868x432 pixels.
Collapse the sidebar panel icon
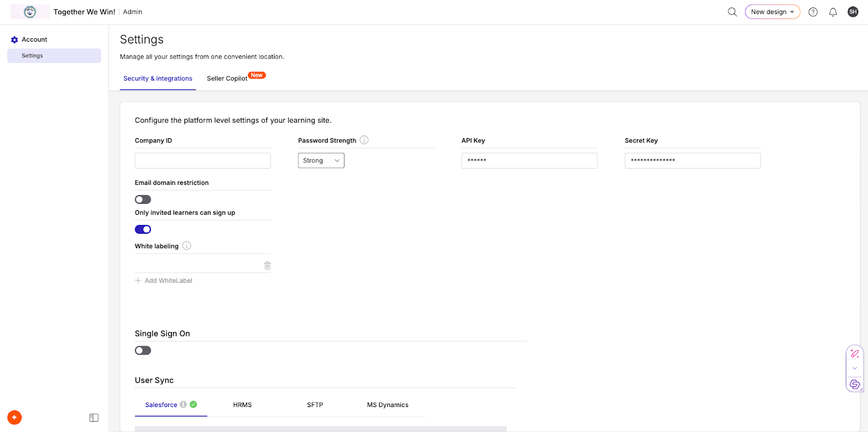coord(94,418)
